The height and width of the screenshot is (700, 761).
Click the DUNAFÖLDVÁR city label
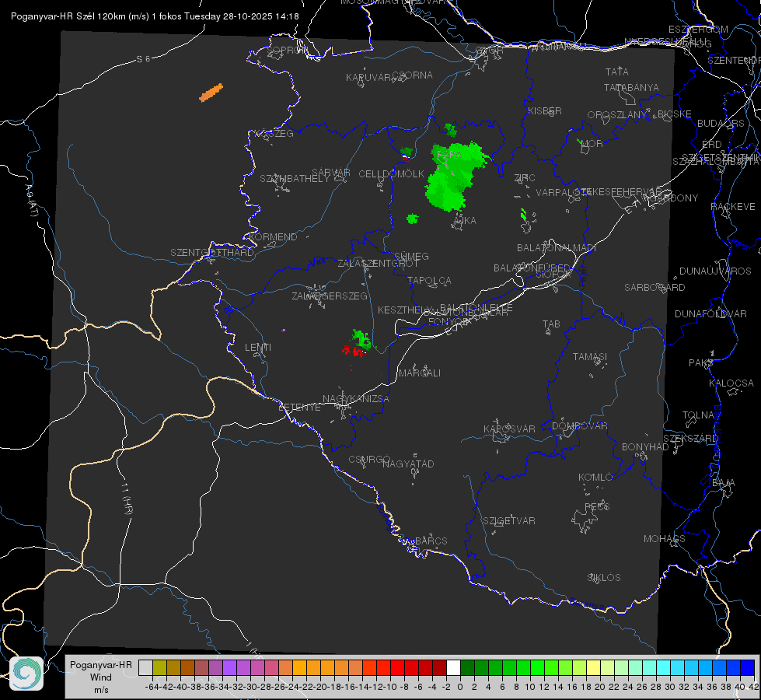pos(710,313)
